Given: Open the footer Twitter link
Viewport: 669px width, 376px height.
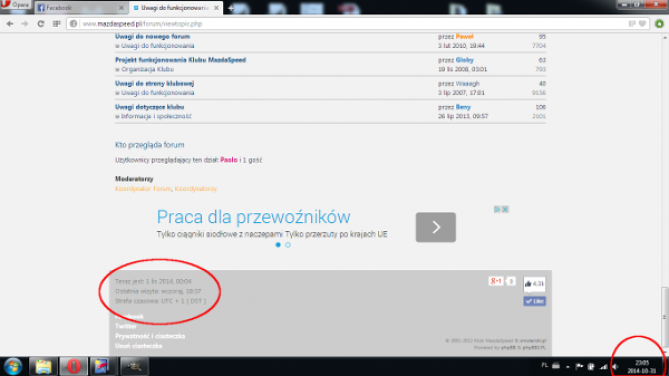Looking at the screenshot, I should (126, 326).
